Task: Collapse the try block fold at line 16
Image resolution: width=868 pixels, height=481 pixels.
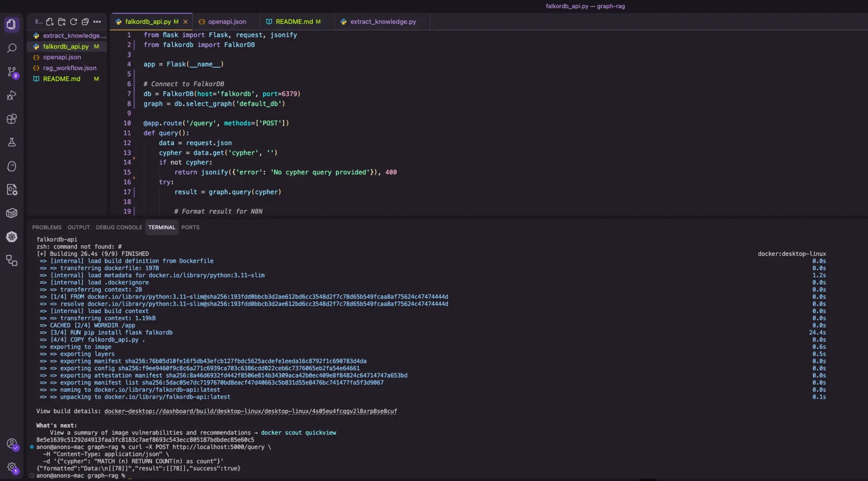Action: [x=135, y=179]
